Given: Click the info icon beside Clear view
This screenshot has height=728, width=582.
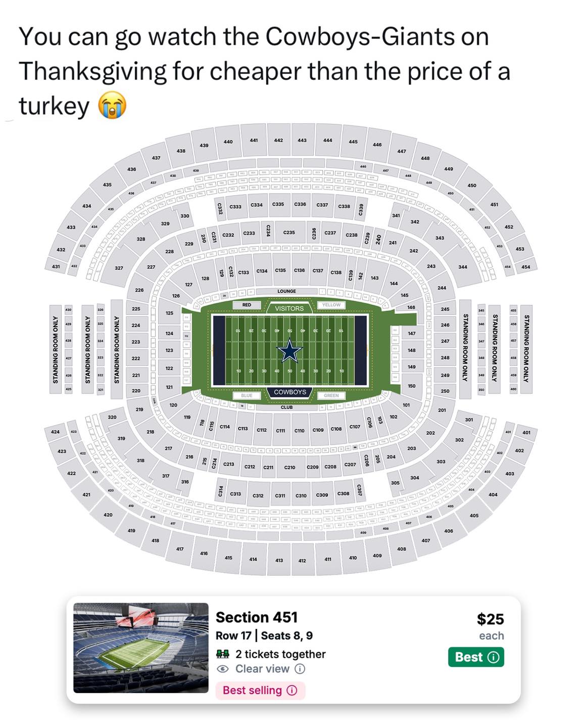Looking at the screenshot, I should (300, 669).
